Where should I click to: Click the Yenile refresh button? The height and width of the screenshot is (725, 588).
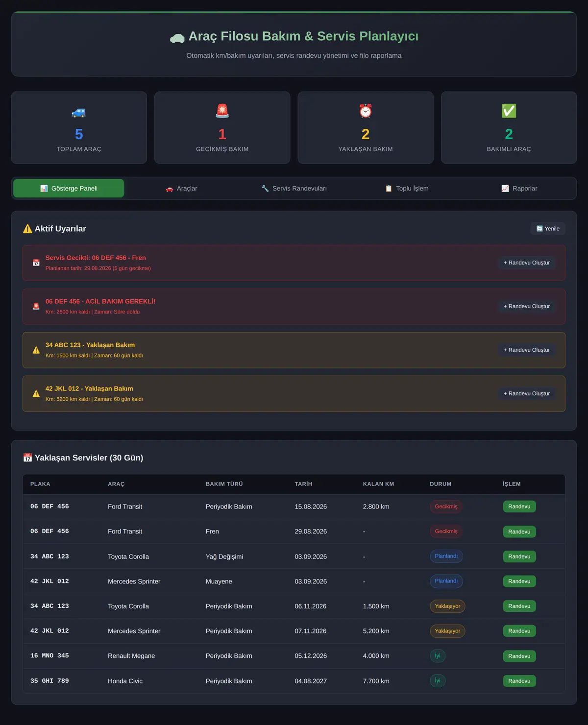pyautogui.click(x=548, y=229)
